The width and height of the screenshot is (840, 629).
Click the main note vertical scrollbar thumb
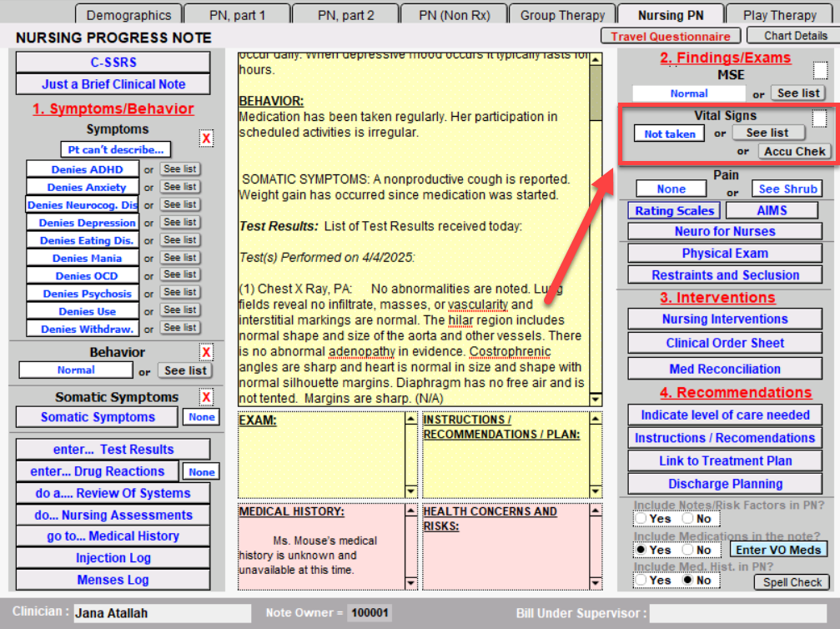pyautogui.click(x=595, y=93)
